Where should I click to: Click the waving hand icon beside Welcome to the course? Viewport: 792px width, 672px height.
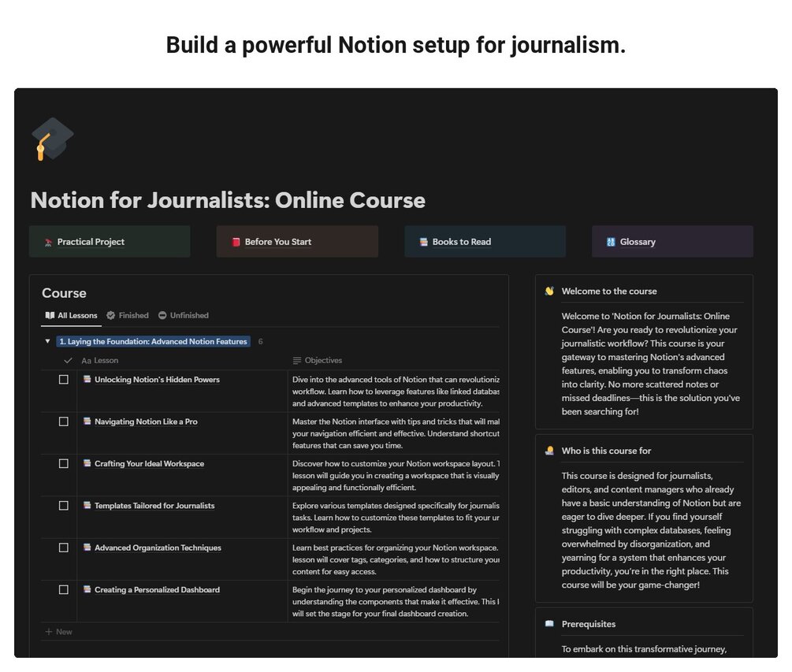pyautogui.click(x=549, y=291)
